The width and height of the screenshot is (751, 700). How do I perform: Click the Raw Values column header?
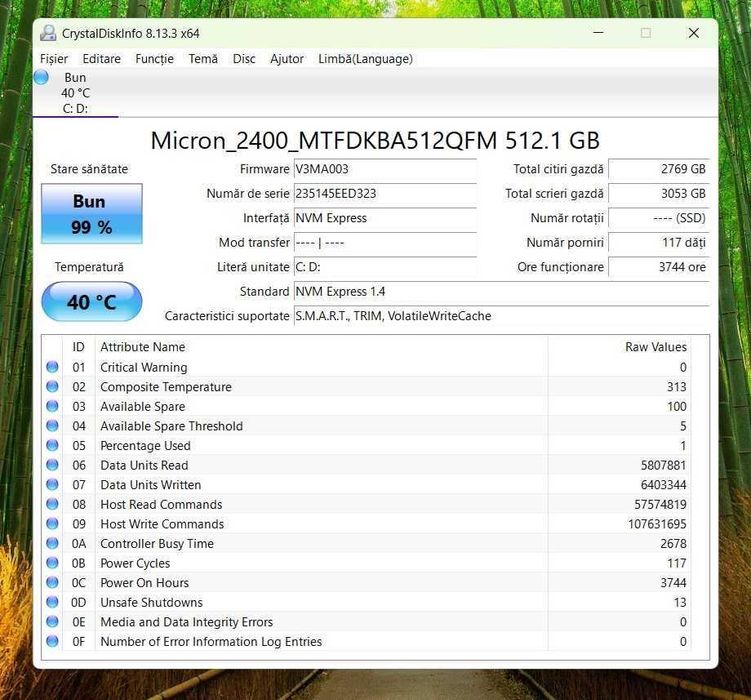(619, 347)
